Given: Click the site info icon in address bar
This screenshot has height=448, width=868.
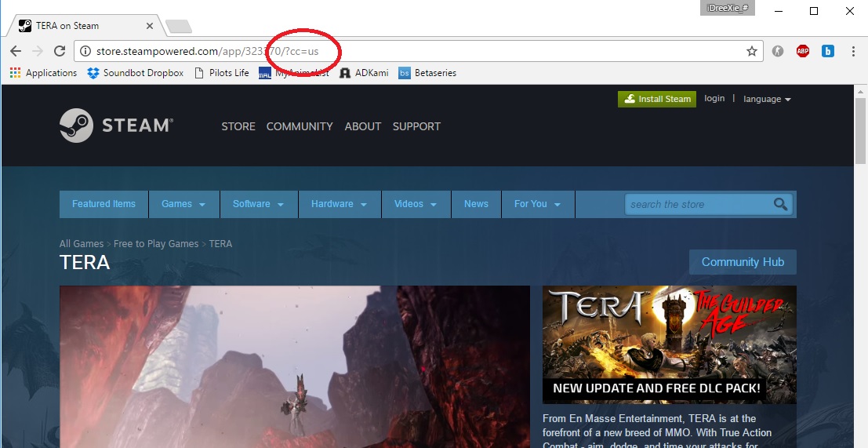Looking at the screenshot, I should [x=85, y=52].
